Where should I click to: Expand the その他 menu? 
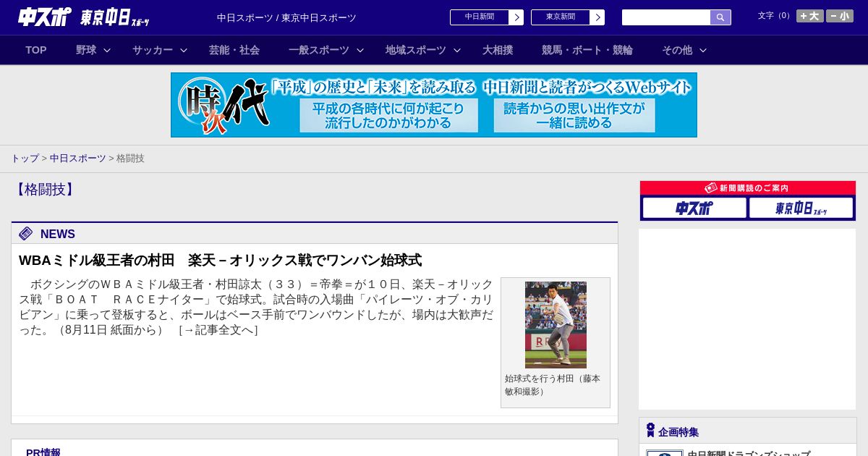pos(684,50)
